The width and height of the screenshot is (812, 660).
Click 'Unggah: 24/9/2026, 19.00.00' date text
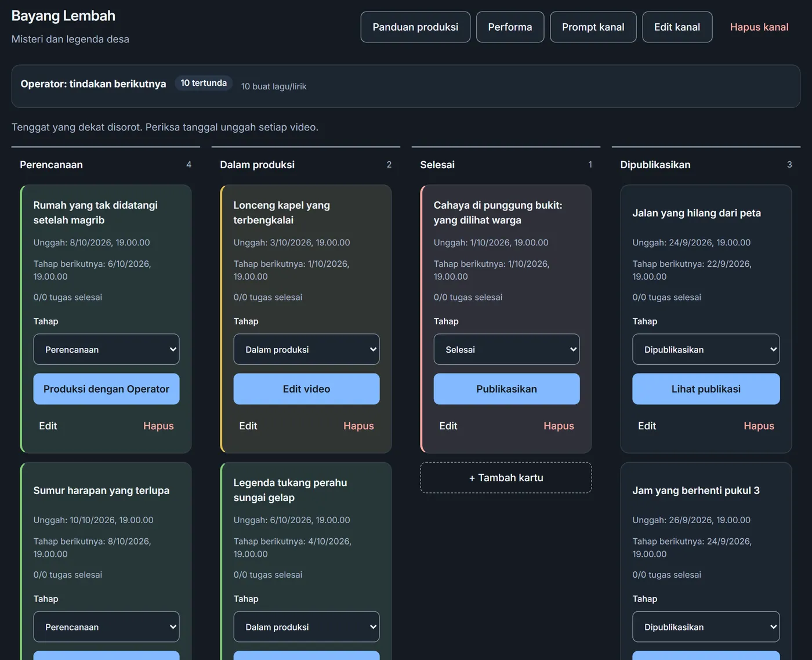coord(691,242)
